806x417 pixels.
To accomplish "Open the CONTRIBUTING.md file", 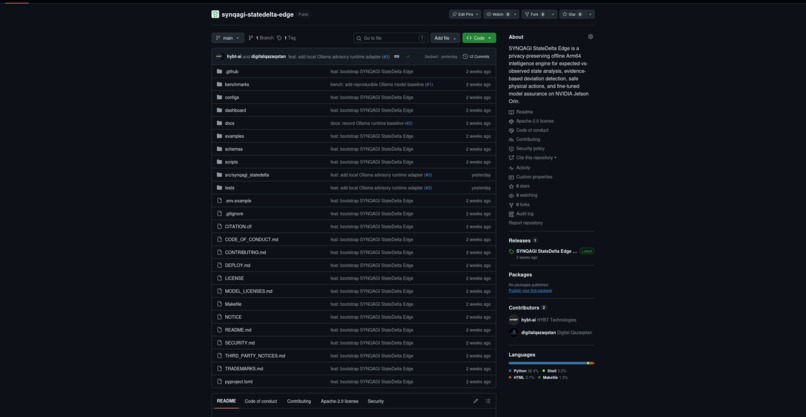I will coord(245,252).
